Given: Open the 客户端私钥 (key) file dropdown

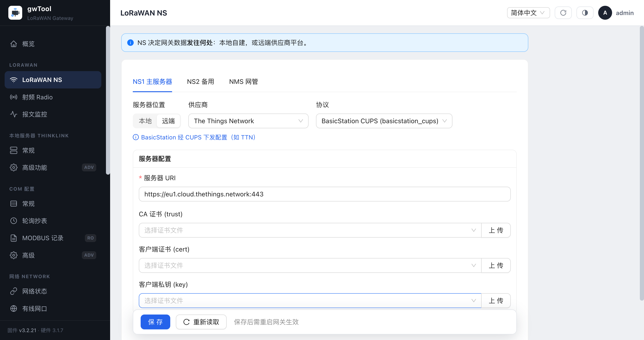Looking at the screenshot, I should [x=310, y=300].
